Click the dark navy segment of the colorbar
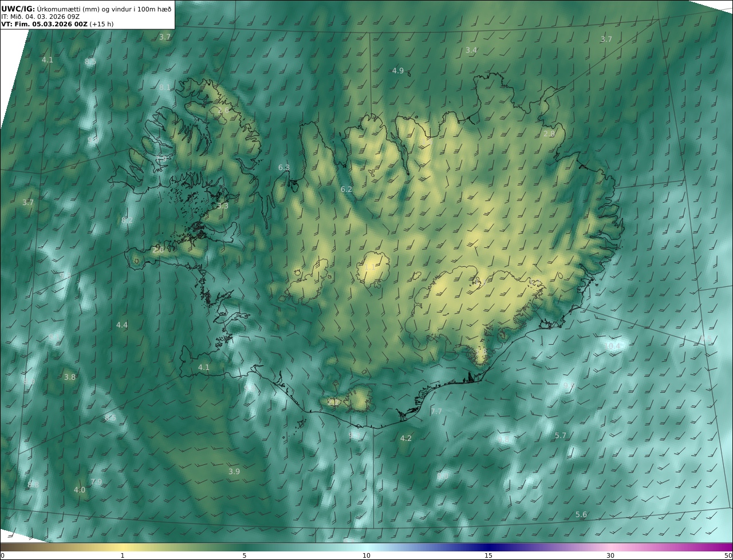733x560 pixels. point(488,547)
